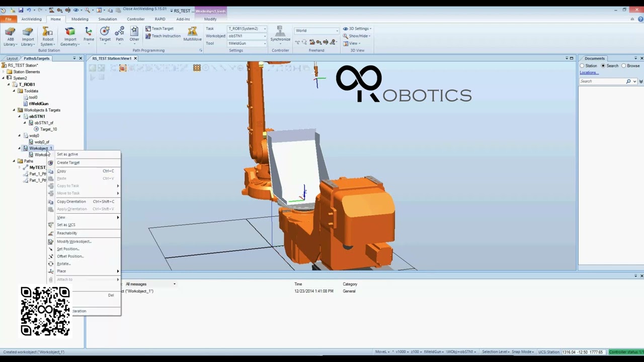
Task: Open the Modify tab under Workobject Tools
Action: point(210,19)
